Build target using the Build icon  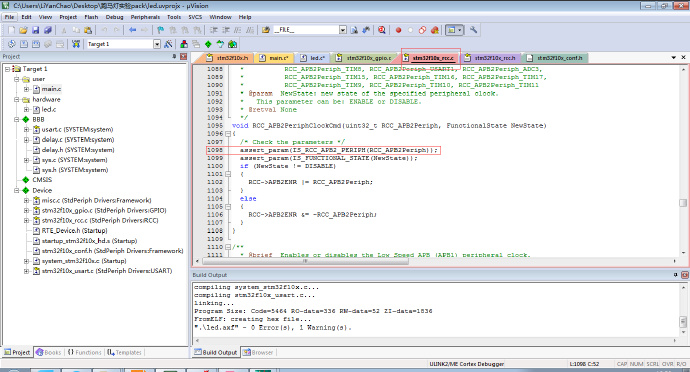click(x=24, y=44)
